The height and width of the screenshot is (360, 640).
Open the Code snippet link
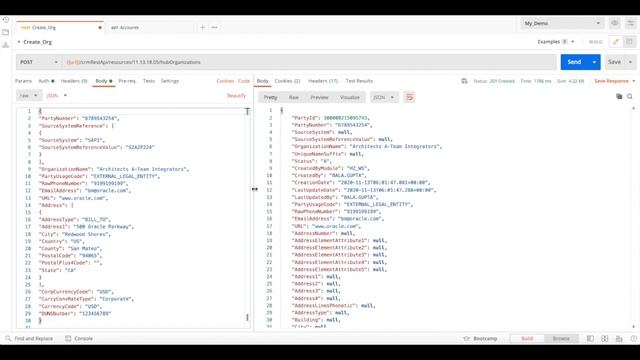click(x=244, y=81)
